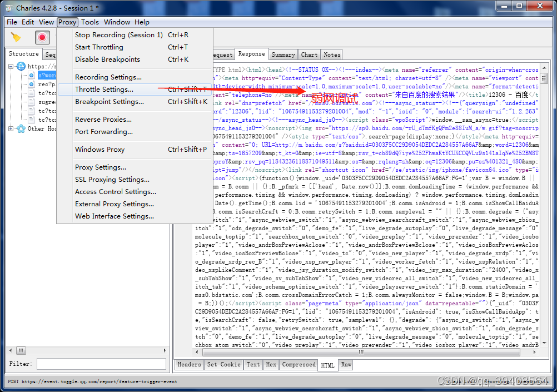Click the blue-dot icon beside s?word request
The width and height of the screenshot is (557, 392).
click(31, 75)
